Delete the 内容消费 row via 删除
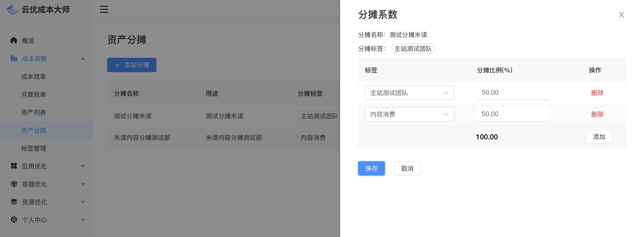Image resolution: width=644 pixels, height=237 pixels. (x=597, y=114)
